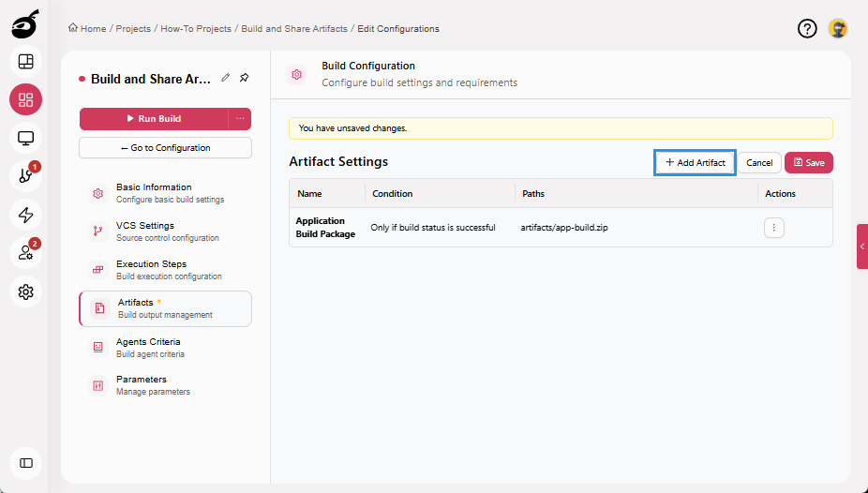The width and height of the screenshot is (868, 493).
Task: Open actions menu for Application Build Package
Action: pyautogui.click(x=774, y=228)
